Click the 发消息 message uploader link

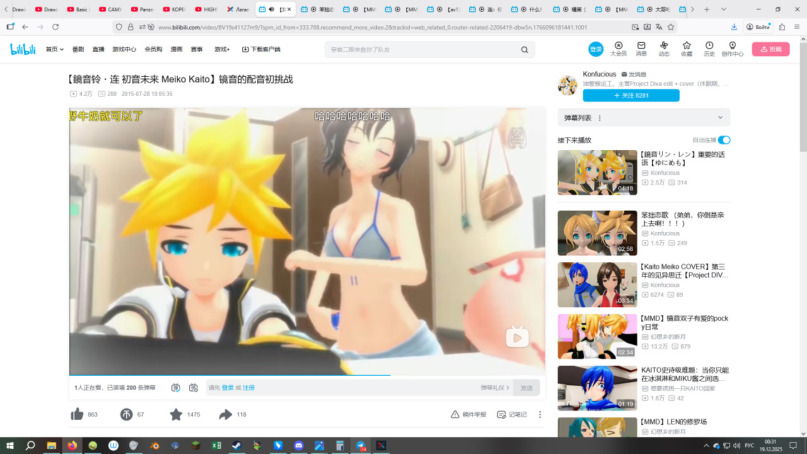(634, 75)
